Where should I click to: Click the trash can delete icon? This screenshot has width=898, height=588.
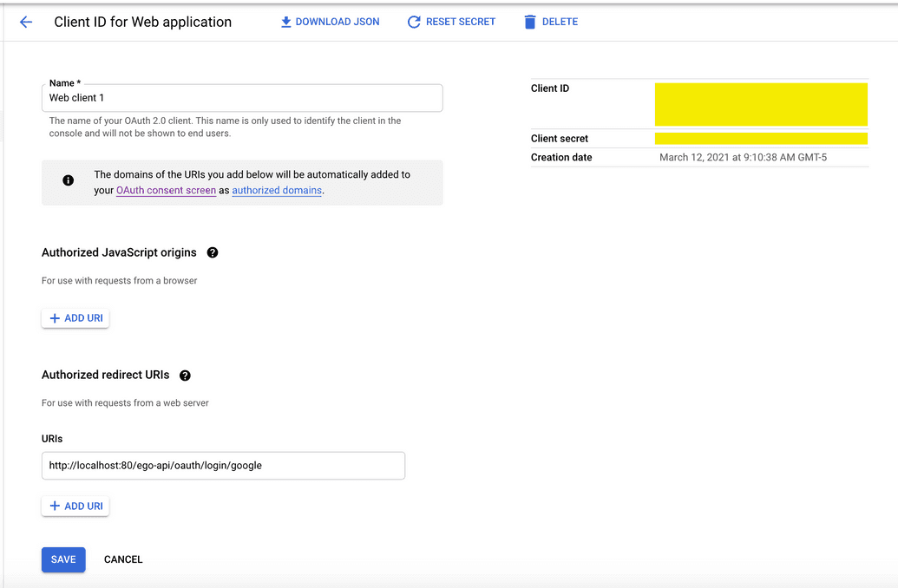pyautogui.click(x=530, y=22)
